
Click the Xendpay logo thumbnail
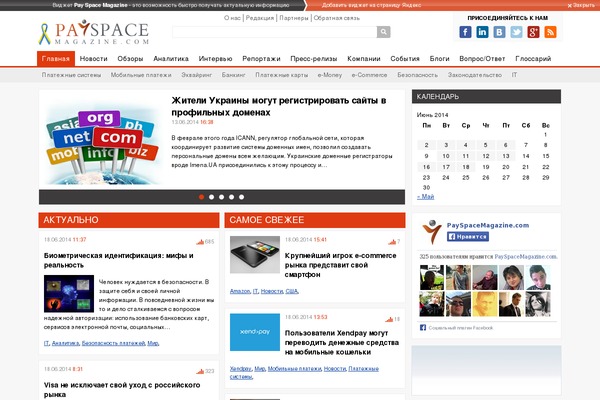coord(255,332)
